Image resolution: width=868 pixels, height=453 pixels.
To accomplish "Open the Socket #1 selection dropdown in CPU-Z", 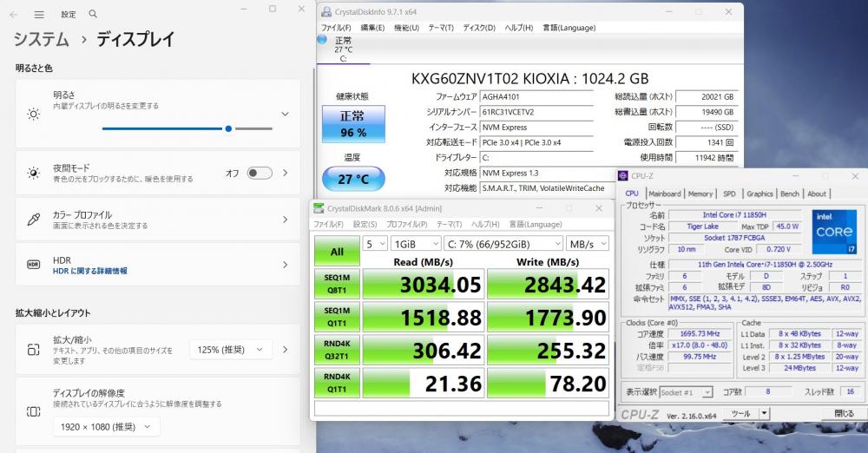I will tap(686, 392).
